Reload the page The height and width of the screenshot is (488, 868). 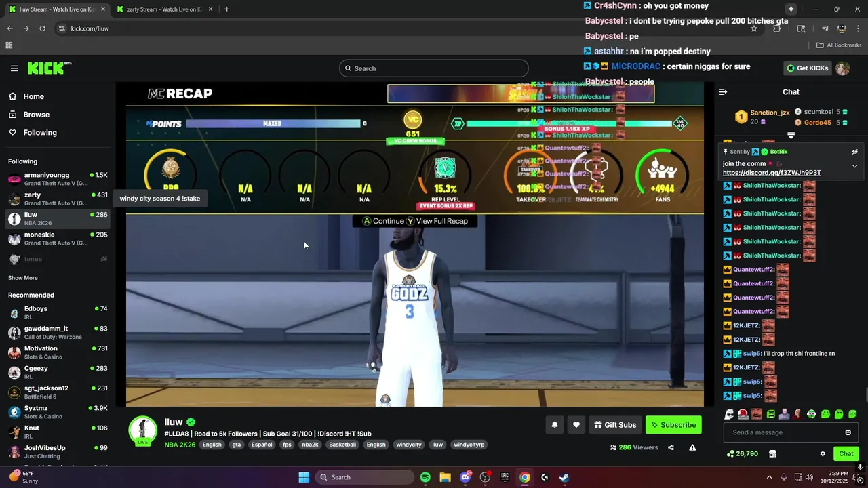42,28
